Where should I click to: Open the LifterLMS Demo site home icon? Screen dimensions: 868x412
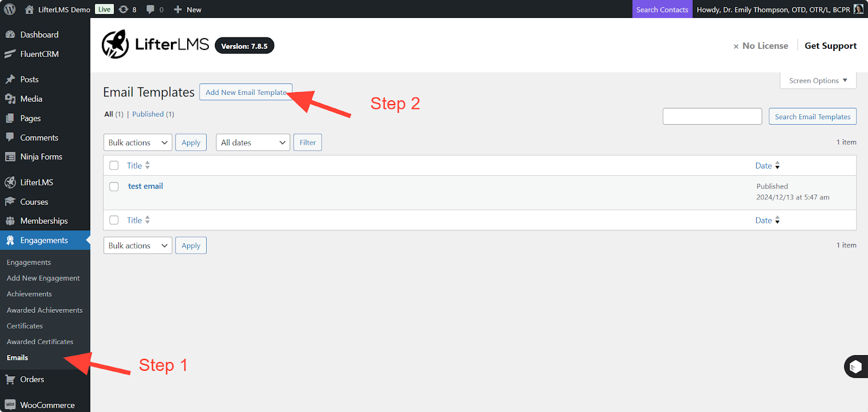29,10
